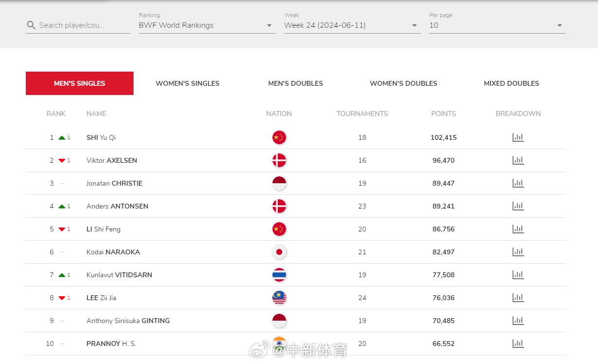This screenshot has width=598, height=364.
Task: Click China flag next to Li Shi Feng
Action: (279, 229)
